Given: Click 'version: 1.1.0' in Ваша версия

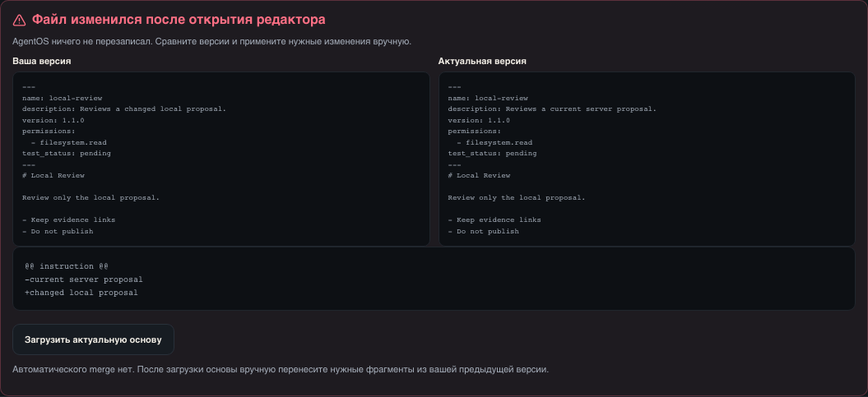Looking at the screenshot, I should [x=53, y=120].
